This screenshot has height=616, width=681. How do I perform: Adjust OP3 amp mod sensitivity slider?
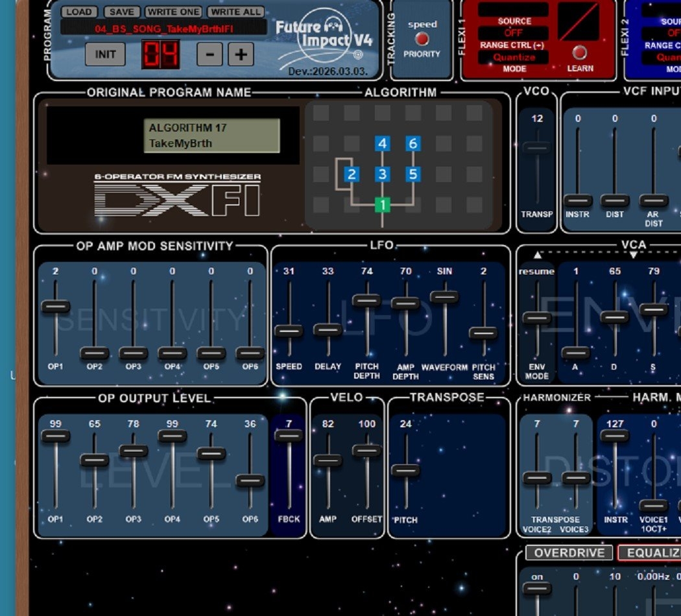pyautogui.click(x=134, y=353)
